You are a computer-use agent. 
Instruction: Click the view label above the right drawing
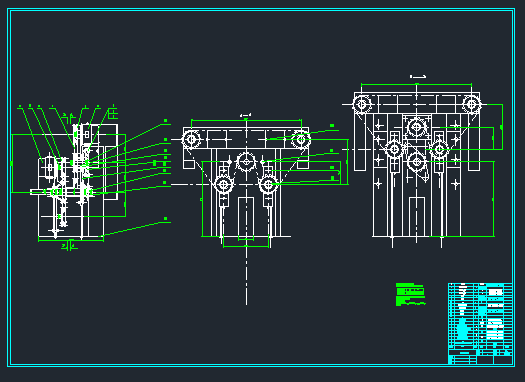pos(418,77)
